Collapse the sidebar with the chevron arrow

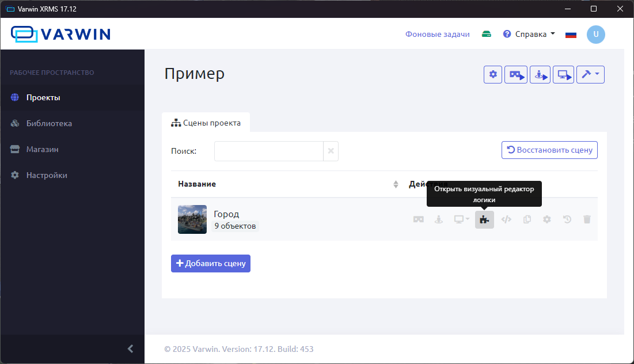[x=130, y=348]
